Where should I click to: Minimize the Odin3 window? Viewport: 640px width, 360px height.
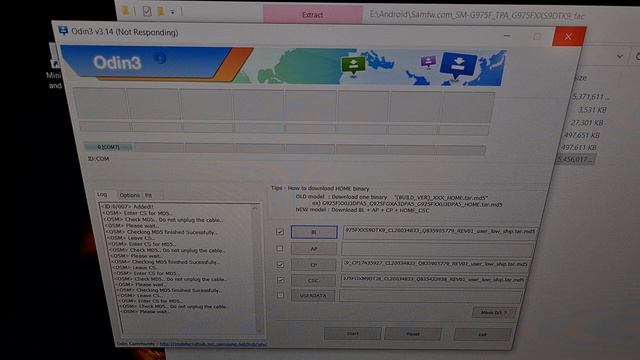(x=507, y=36)
